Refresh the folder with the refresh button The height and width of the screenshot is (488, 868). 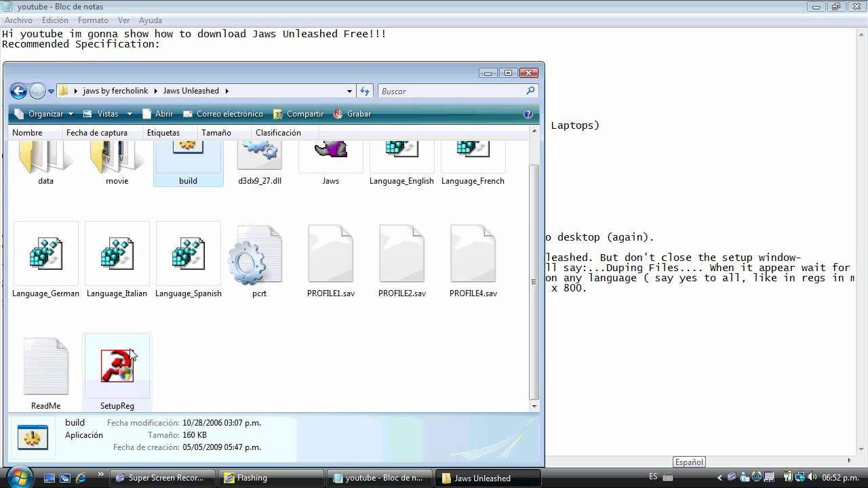tap(365, 91)
